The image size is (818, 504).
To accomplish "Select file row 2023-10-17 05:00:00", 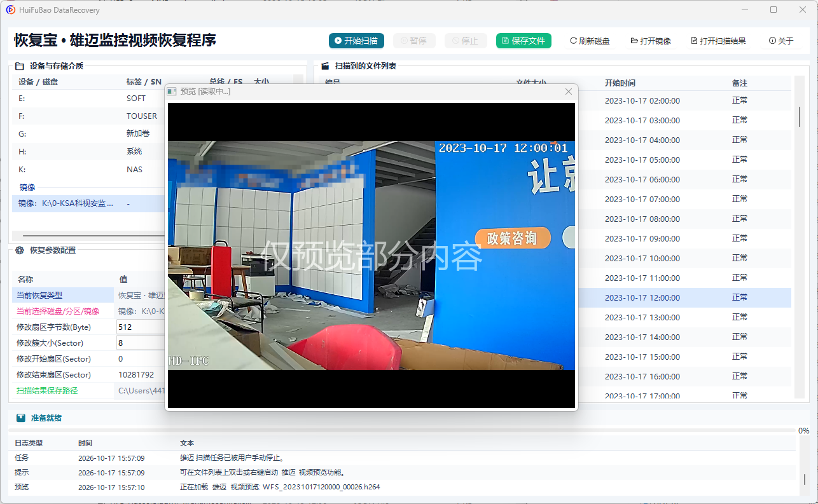I will 685,160.
